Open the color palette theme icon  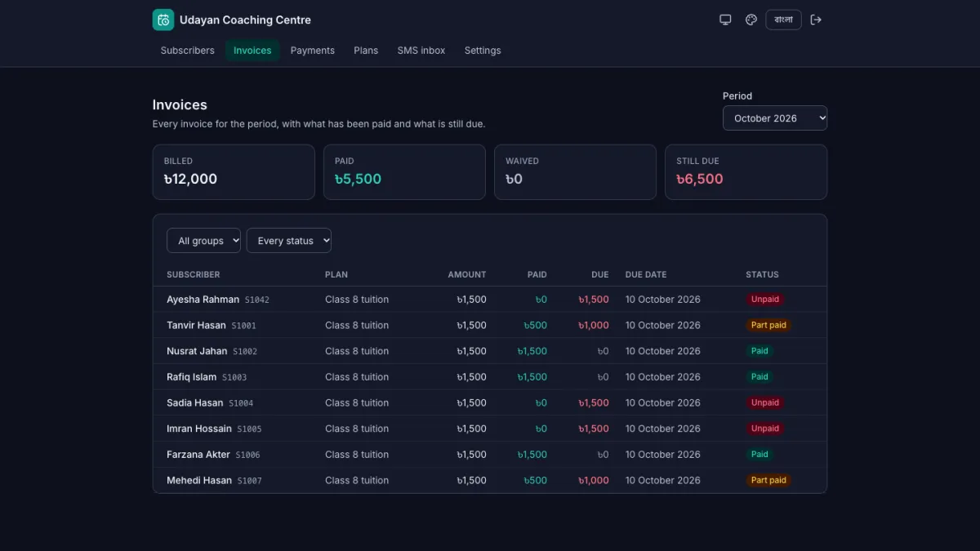[x=751, y=20]
